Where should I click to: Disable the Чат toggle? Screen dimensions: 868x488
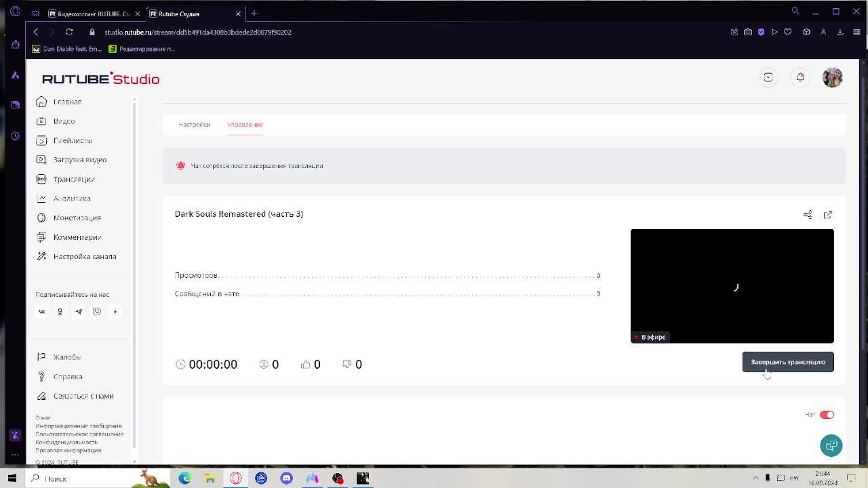coord(827,415)
